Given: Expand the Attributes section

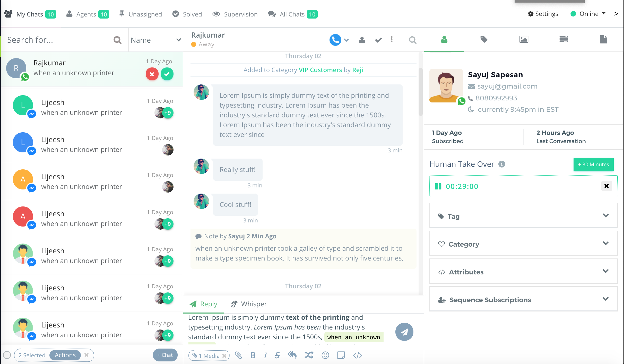Looking at the screenshot, I should tap(523, 272).
